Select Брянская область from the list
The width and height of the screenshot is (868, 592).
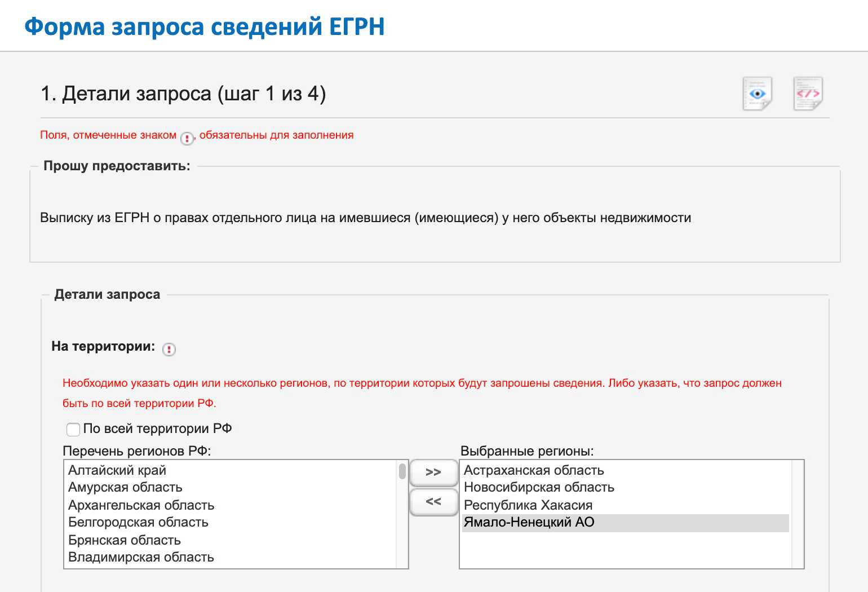point(125,540)
